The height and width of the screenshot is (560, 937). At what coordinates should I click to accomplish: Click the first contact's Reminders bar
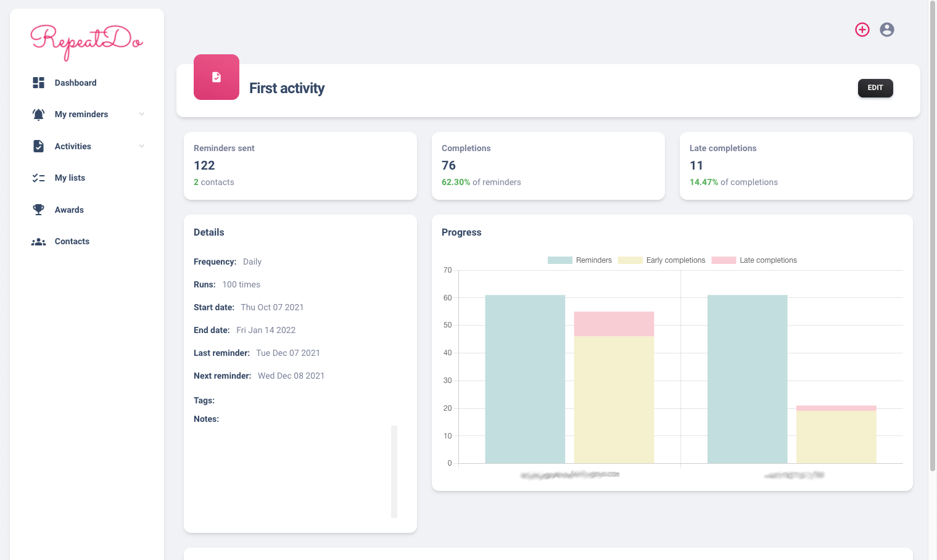525,379
